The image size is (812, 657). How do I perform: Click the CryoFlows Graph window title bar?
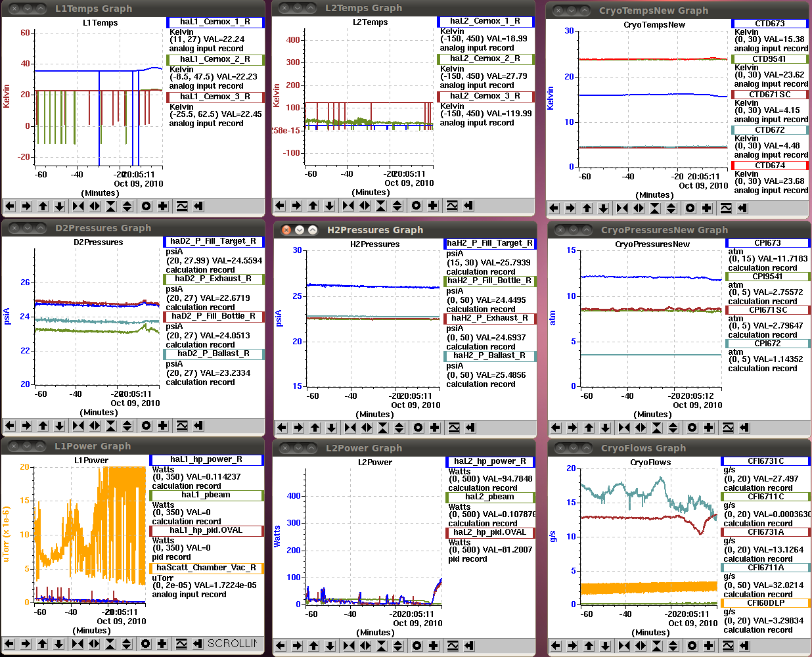tap(679, 448)
